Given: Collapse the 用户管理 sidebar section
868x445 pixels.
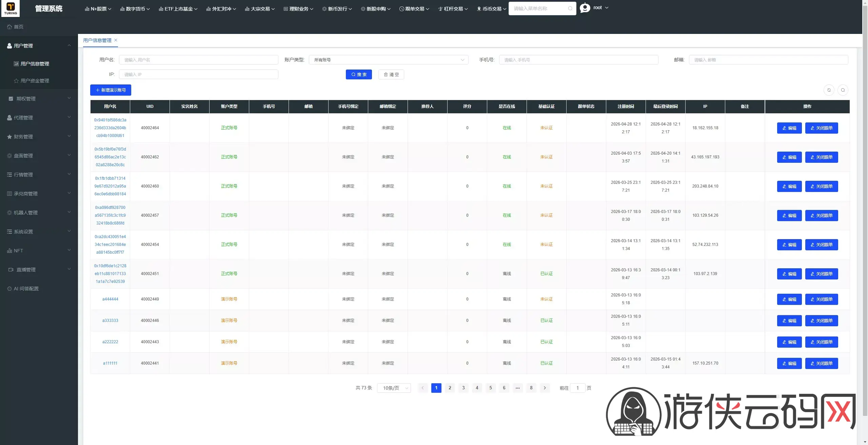Looking at the screenshot, I should (39, 46).
